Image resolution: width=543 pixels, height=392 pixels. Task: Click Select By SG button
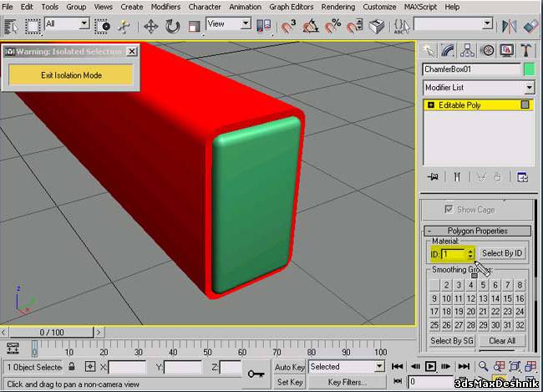coord(452,341)
